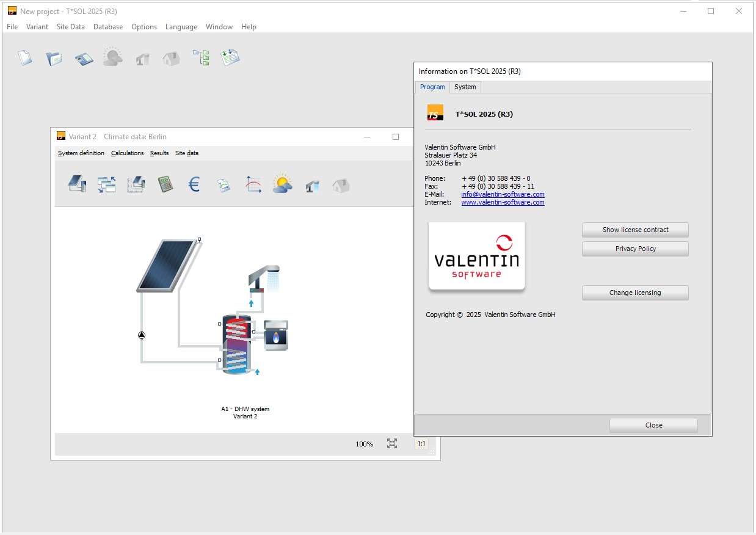Click the New project page icon
The width and height of the screenshot is (756, 535).
24,58
